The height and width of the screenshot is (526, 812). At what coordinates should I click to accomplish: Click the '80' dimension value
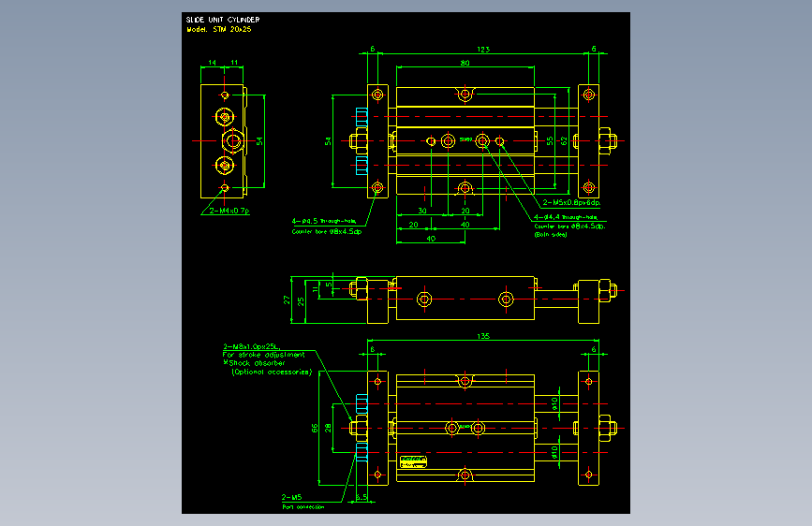tap(465, 63)
